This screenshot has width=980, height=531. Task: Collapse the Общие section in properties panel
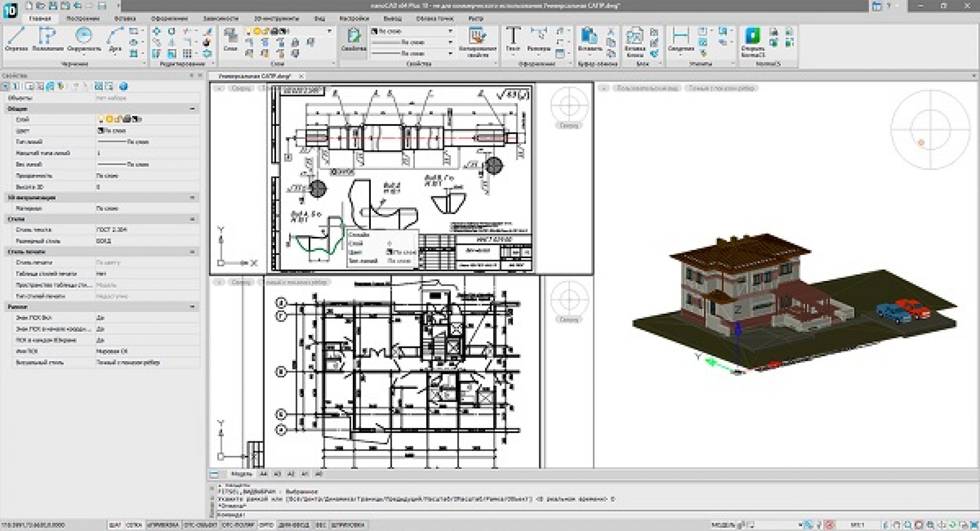point(192,109)
